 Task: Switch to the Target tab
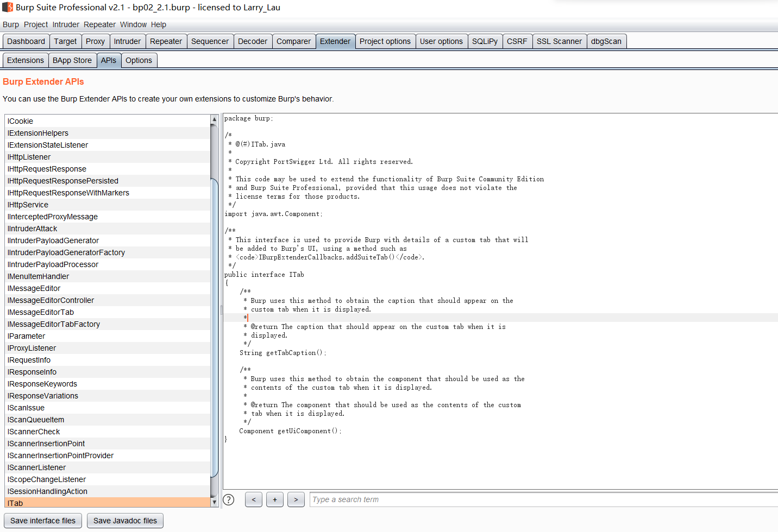[65, 41]
